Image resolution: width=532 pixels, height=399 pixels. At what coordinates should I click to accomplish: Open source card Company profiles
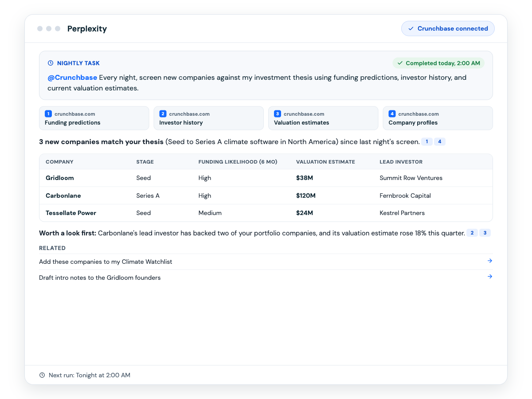(x=438, y=118)
